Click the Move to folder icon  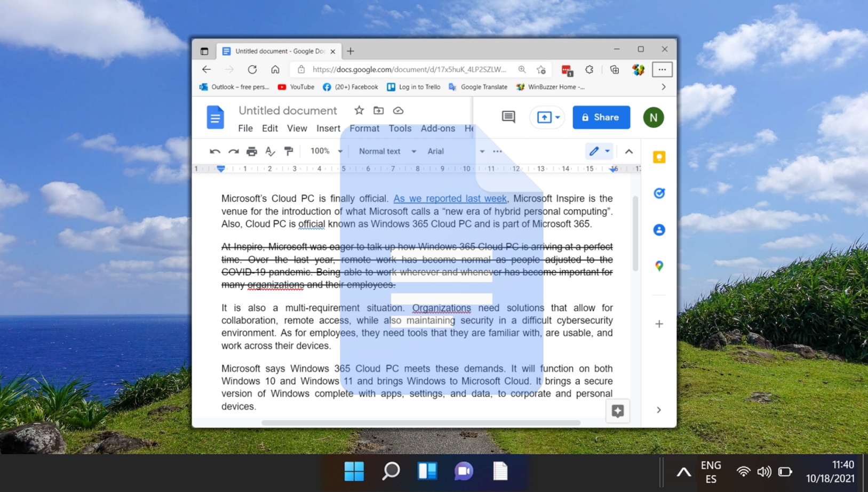[x=378, y=110]
